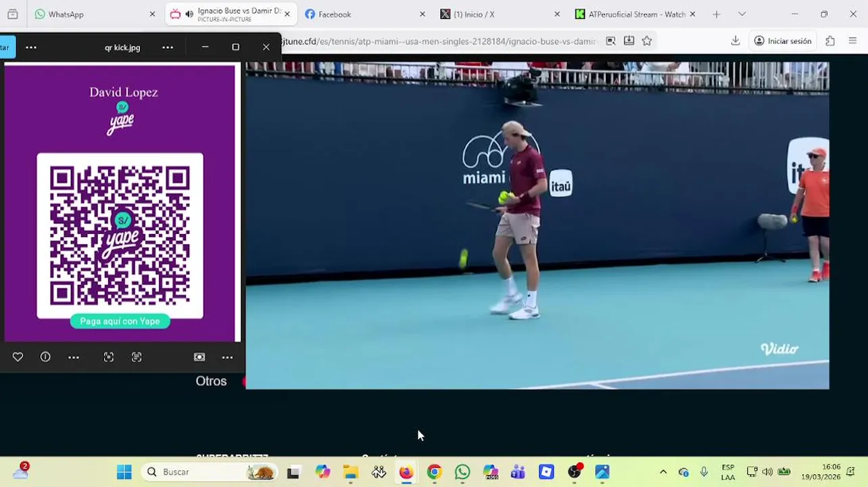Open Microsoft Teams from taskbar
868x487 pixels.
tap(518, 472)
